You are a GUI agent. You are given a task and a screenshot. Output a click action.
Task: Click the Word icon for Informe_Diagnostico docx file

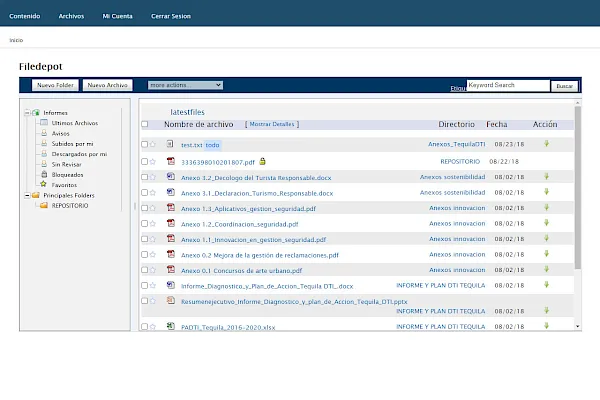tap(171, 285)
